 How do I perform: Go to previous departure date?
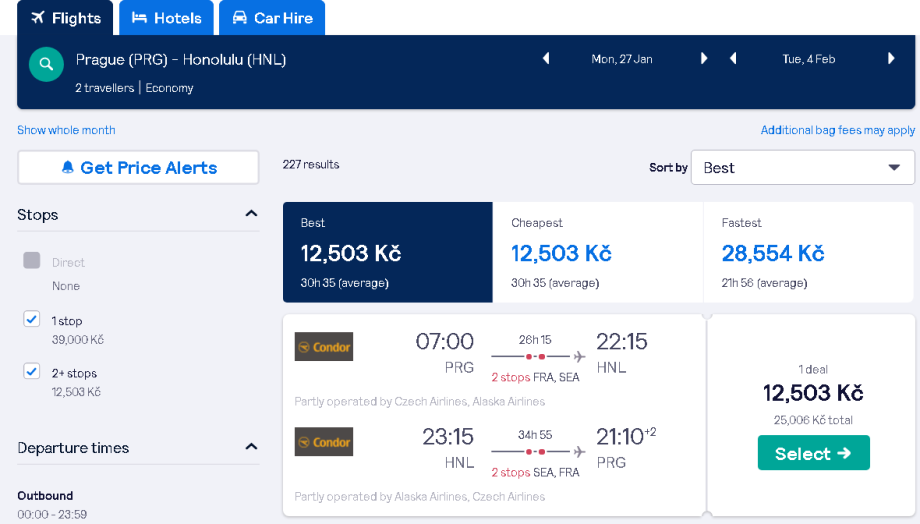(546, 59)
